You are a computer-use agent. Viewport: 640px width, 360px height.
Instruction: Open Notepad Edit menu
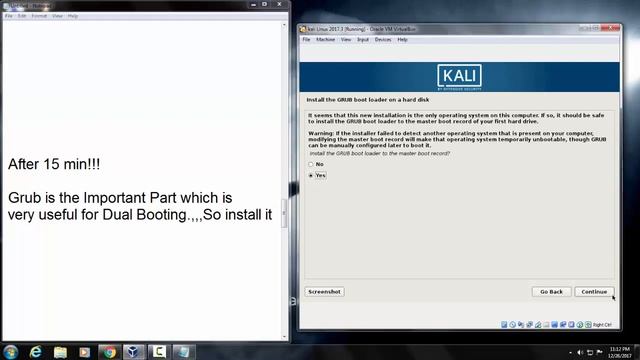click(x=22, y=16)
